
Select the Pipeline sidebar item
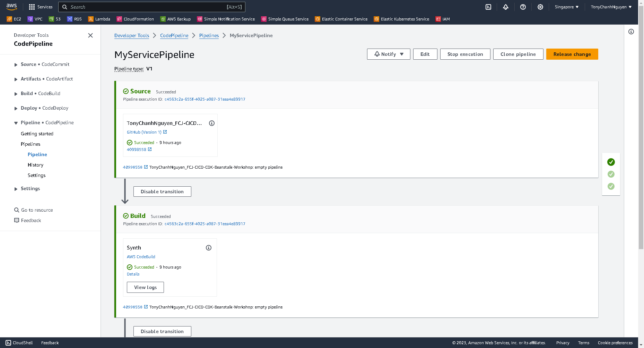coord(37,154)
